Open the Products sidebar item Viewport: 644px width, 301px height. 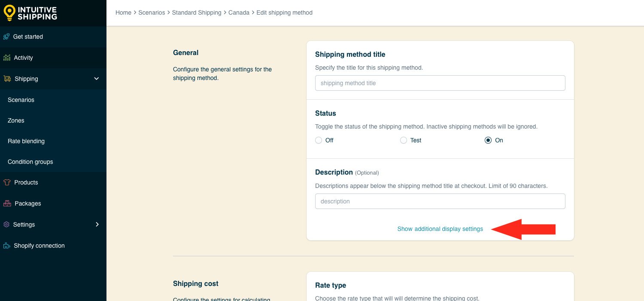pyautogui.click(x=53, y=182)
